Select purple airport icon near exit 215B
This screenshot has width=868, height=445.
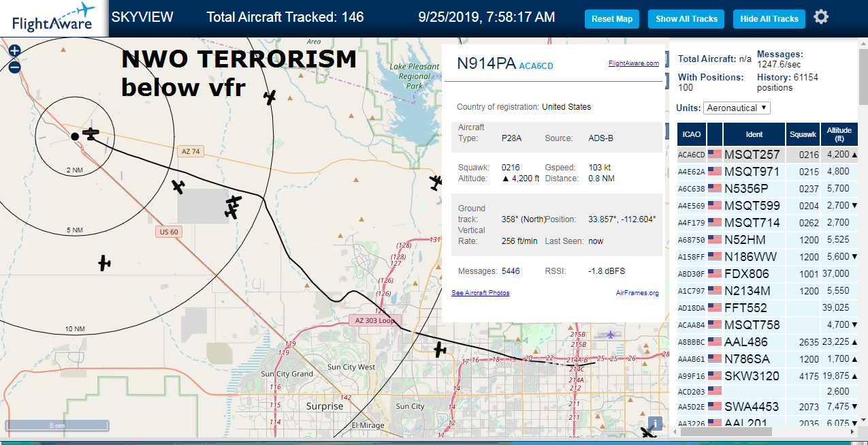[x=611, y=334]
